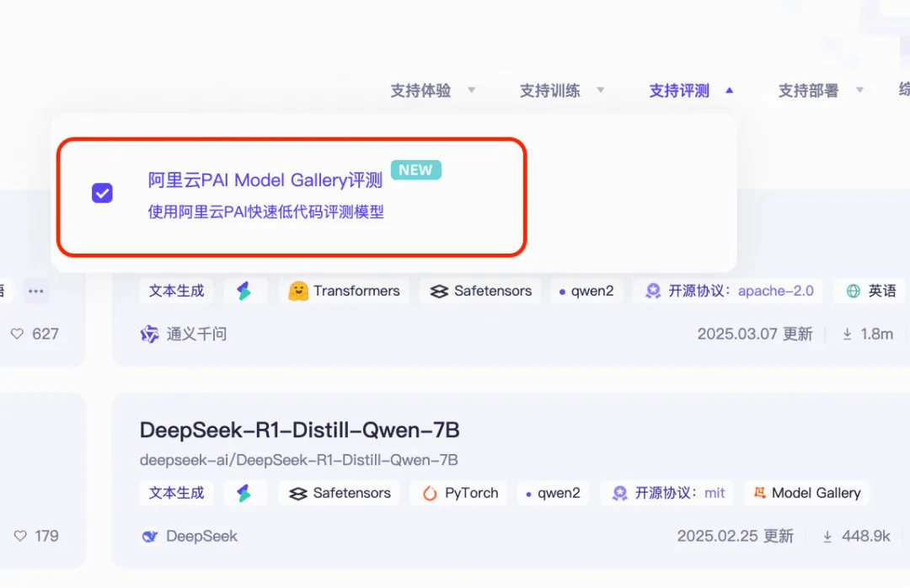Viewport: 910px width, 588px height.
Task: Open the mit license link
Action: (715, 493)
